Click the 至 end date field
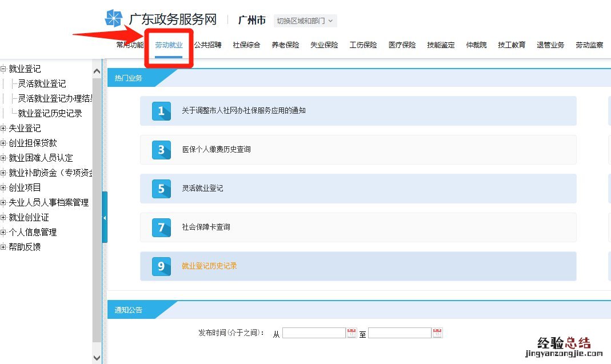Viewport: 611px width, 364px height. 400,333
